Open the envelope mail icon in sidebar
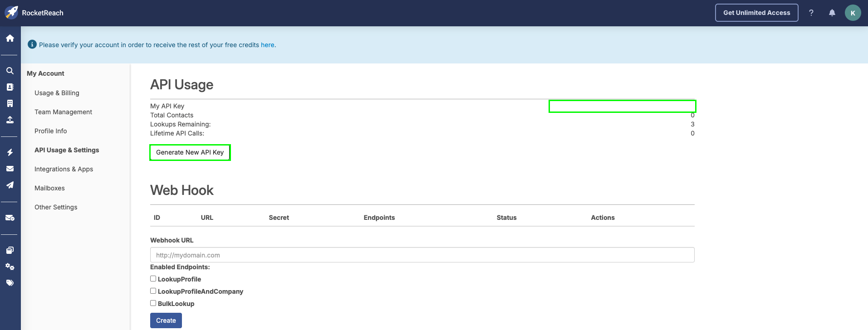Screen dimensions: 868x330 point(10,169)
